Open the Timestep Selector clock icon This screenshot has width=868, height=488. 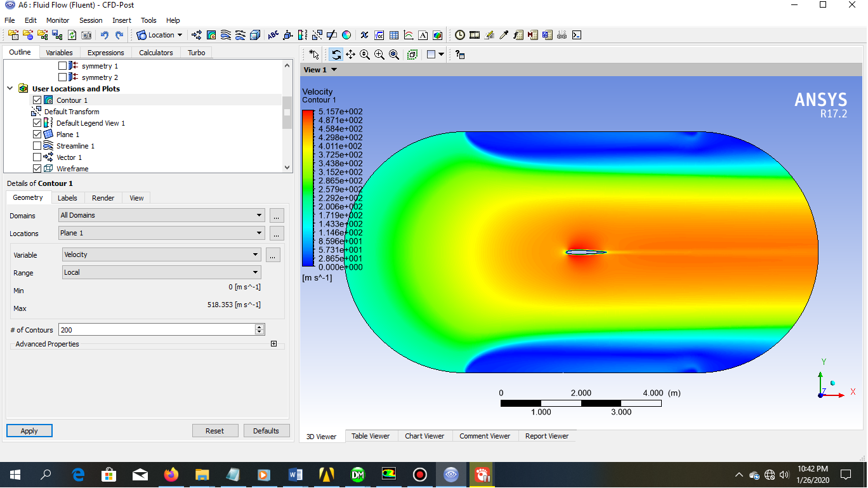459,36
